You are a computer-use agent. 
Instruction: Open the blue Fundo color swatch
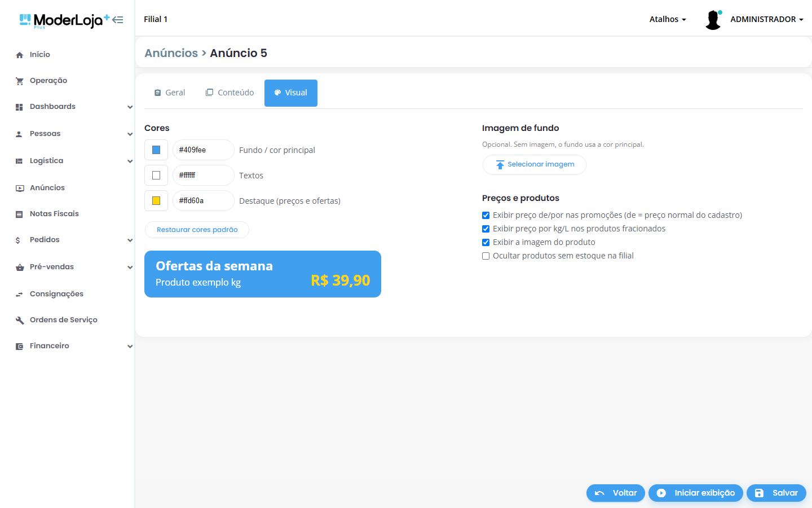[x=156, y=150]
